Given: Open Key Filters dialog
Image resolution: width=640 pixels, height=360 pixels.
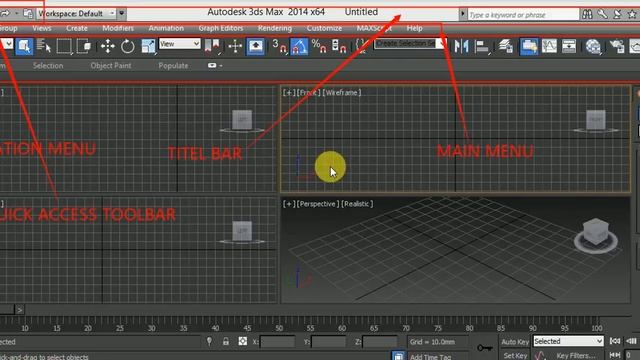Looking at the screenshot, I should pos(576,356).
